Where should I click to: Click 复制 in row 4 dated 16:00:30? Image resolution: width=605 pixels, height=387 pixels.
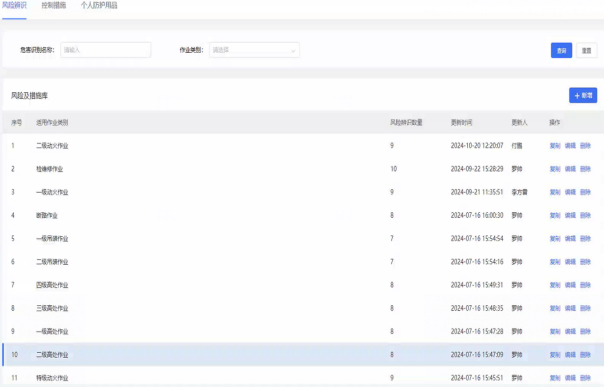coord(555,215)
